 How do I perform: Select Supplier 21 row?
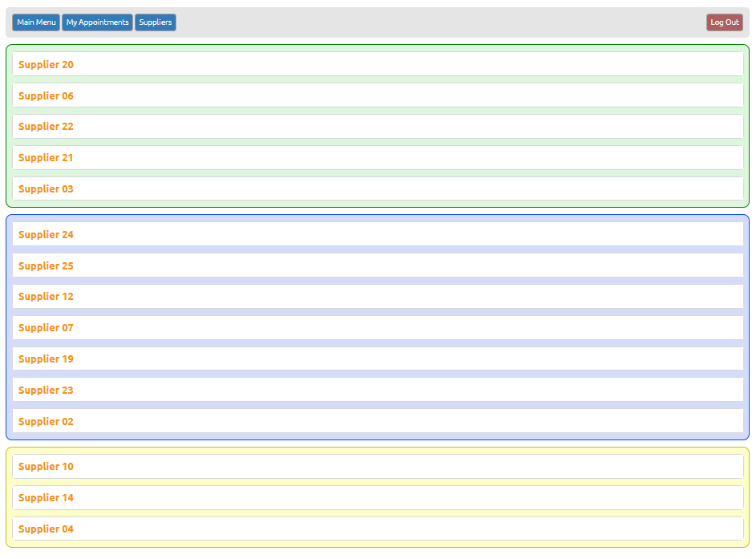[378, 158]
